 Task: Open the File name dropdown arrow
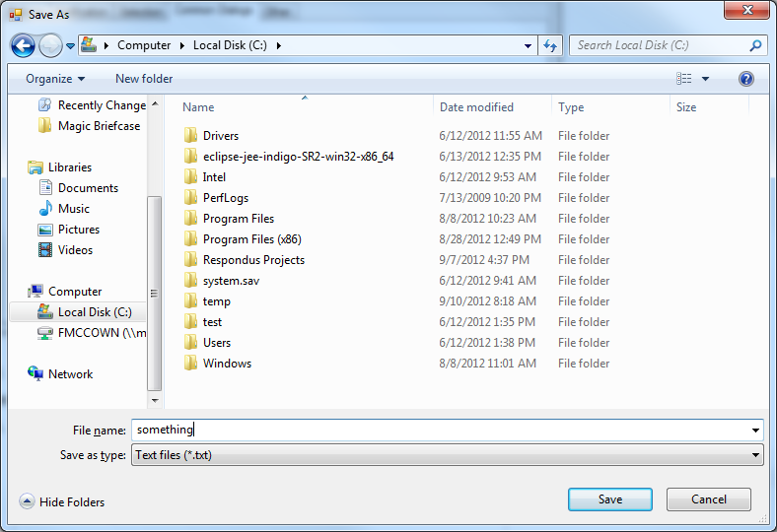click(755, 431)
